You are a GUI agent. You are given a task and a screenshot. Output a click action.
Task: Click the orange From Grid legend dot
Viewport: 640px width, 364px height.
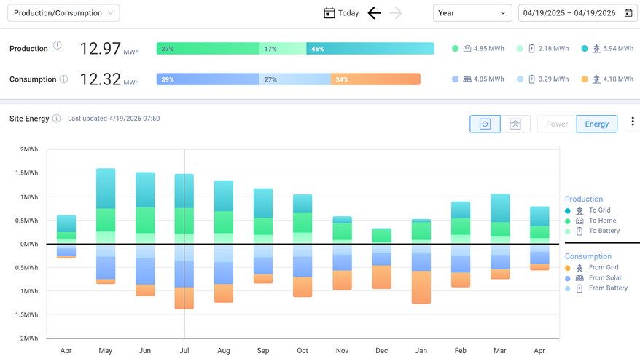(568, 268)
